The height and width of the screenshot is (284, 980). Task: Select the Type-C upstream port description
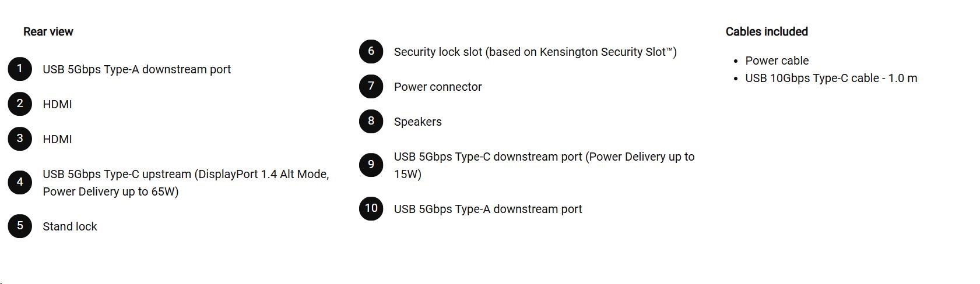[185, 183]
